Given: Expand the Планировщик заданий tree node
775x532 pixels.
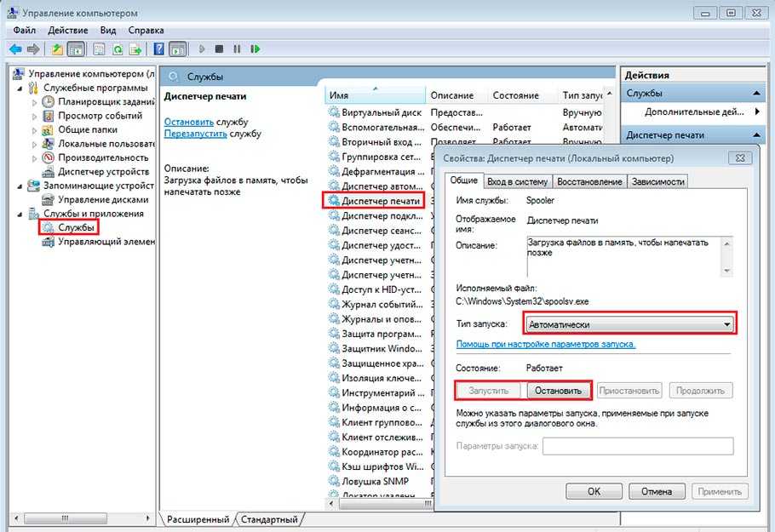Looking at the screenshot, I should coord(35,102).
